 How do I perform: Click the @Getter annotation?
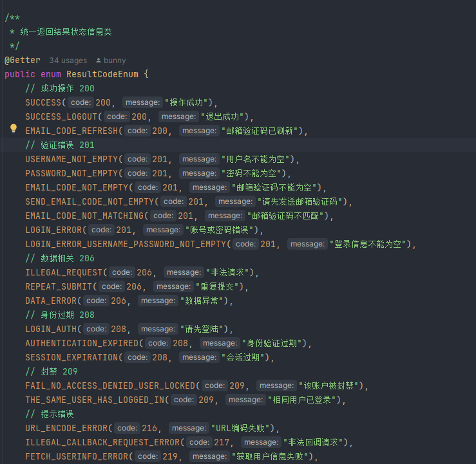(23, 60)
